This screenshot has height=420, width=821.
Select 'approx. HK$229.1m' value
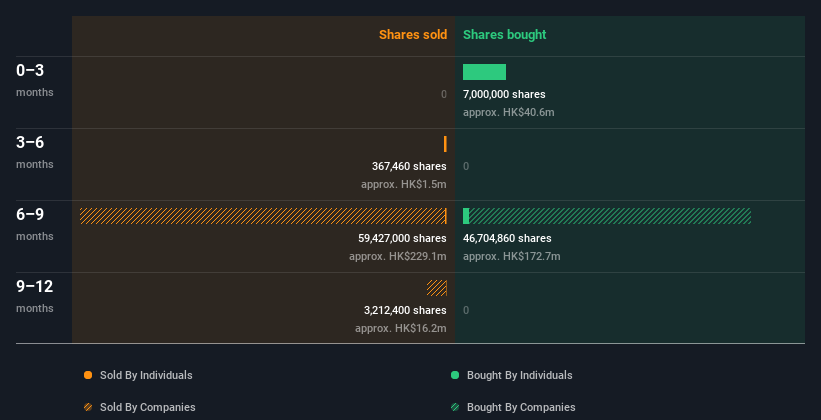(398, 256)
